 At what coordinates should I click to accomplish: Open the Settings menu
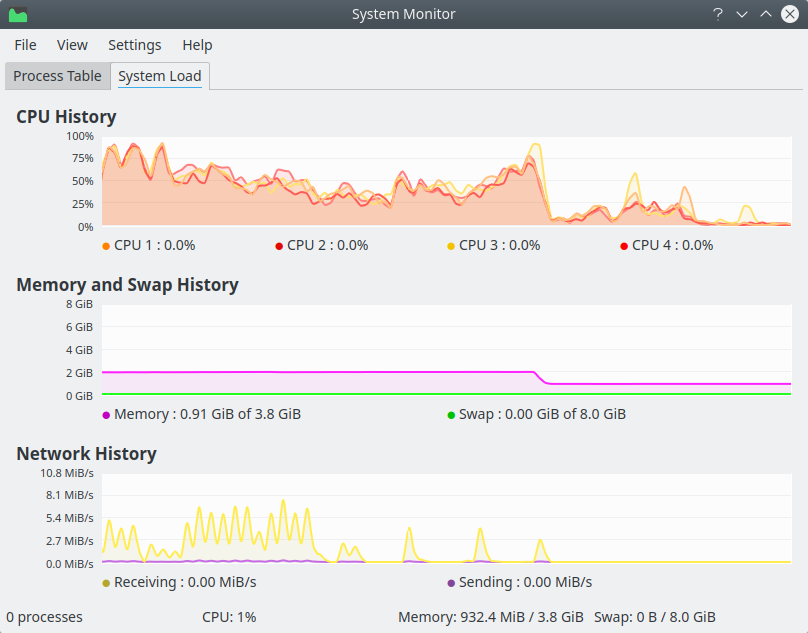134,45
